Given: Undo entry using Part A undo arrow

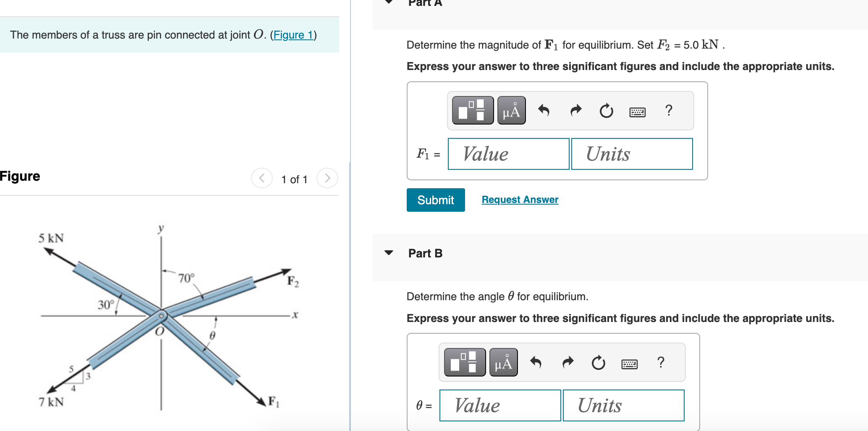Looking at the screenshot, I should (544, 110).
